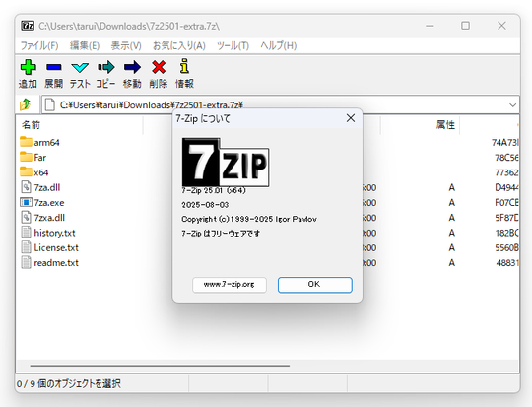
Task: Expand the address path dropdown arrow
Action: tap(512, 105)
